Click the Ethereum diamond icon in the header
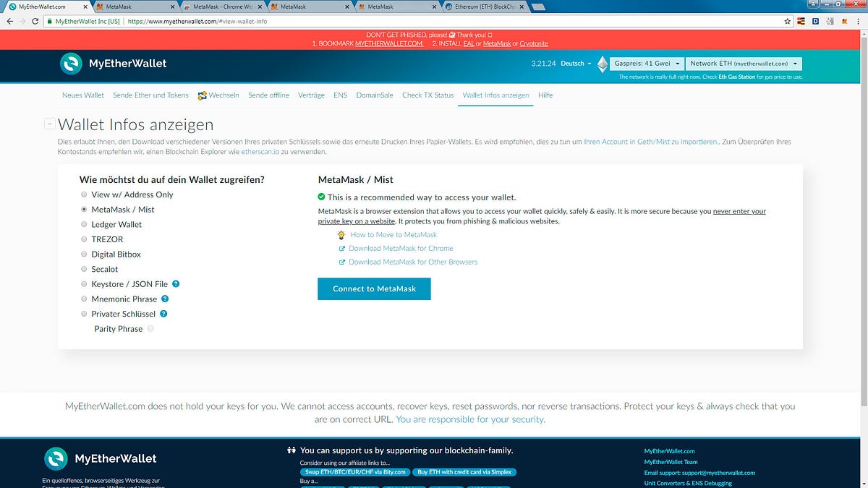Viewport: 868px width, 488px height. [603, 64]
